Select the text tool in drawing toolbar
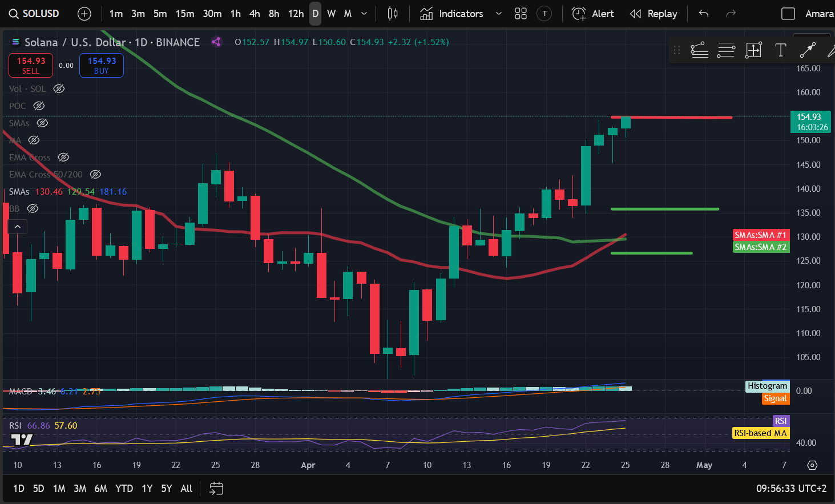The height and width of the screenshot is (504, 835). [x=780, y=50]
